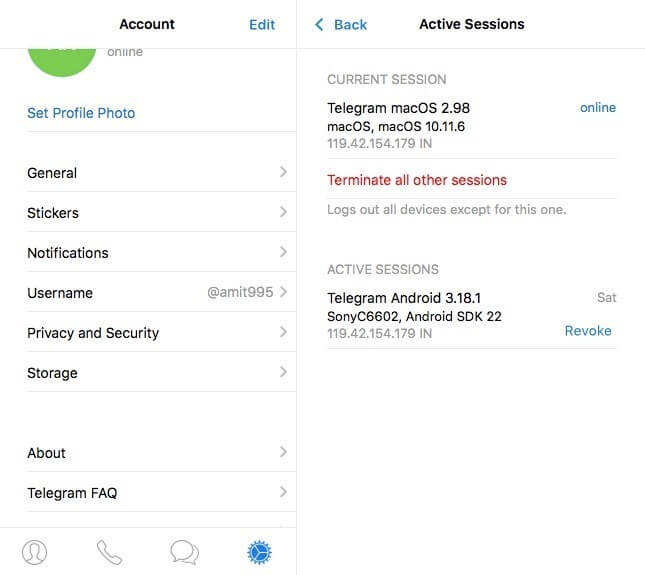Open the Telegram FAQ row
The image size is (645, 575).
coord(161,492)
